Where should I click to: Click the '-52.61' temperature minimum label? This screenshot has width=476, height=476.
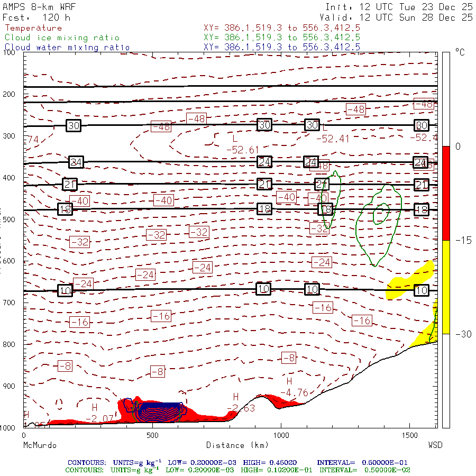point(243,150)
